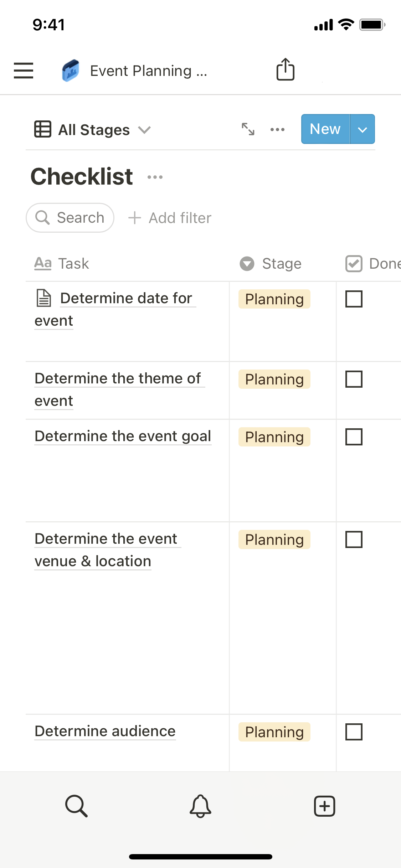Viewport: 401px width, 868px height.
Task: Click the expand full-page arrows icon
Action: tap(248, 129)
